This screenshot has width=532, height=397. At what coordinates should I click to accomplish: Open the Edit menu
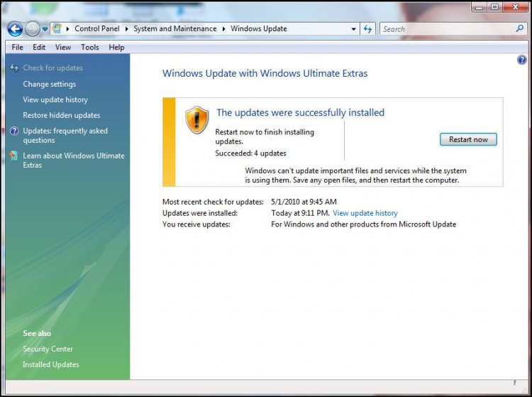coord(39,47)
